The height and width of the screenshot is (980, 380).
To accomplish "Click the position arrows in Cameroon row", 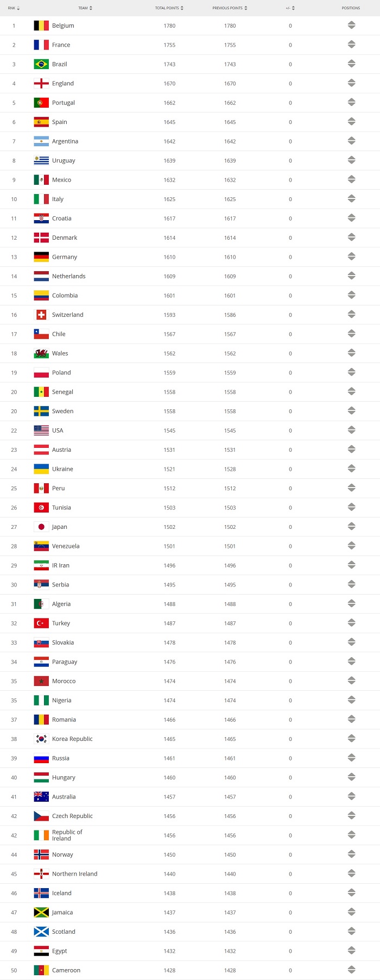I will (x=351, y=970).
